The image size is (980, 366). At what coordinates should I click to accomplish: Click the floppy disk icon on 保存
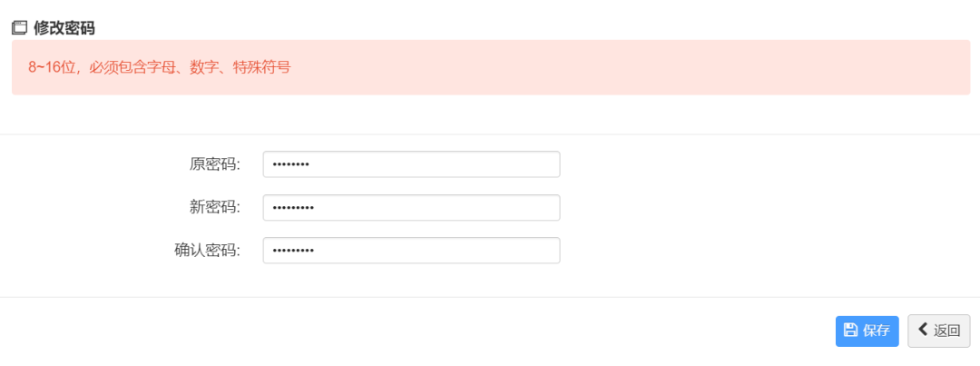pos(850,331)
